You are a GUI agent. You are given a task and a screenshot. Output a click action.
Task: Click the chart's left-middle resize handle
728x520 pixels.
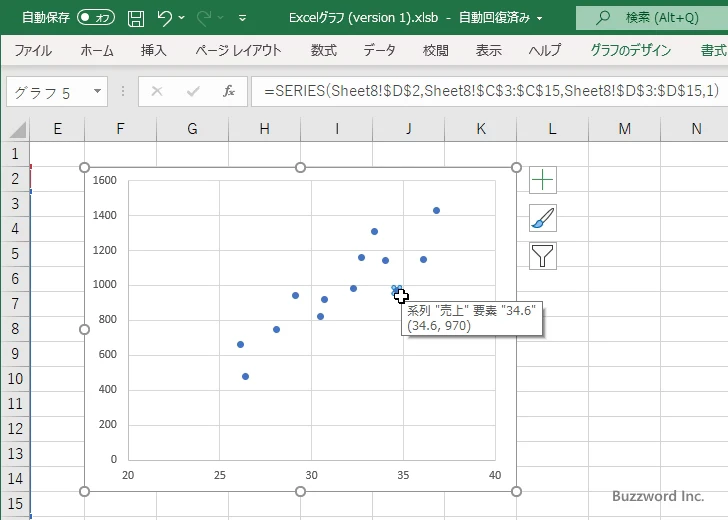coord(84,329)
